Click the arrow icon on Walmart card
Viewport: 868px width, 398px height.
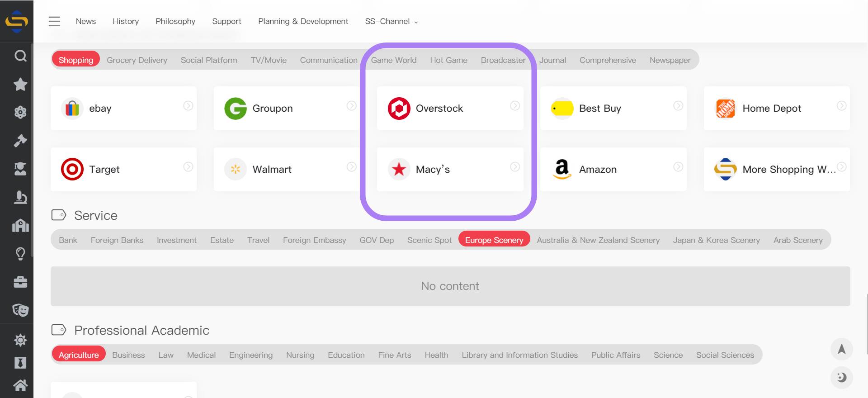pos(351,166)
